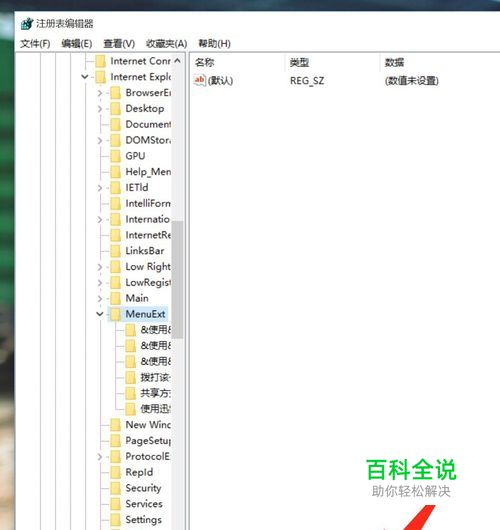Select the Security key
Viewport: 500px width, 530px height.
click(x=143, y=488)
